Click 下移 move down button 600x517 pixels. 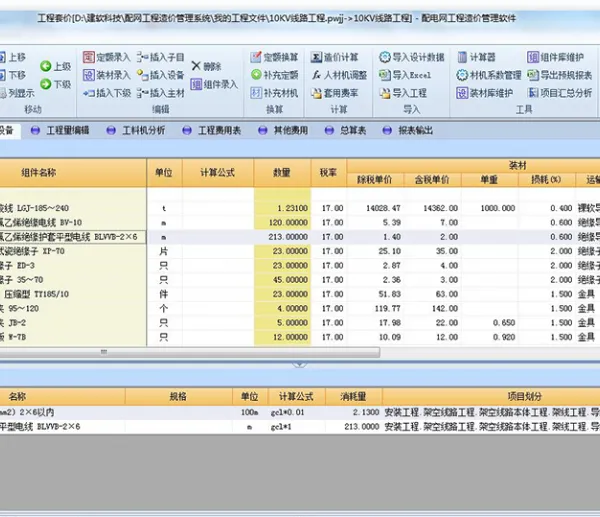click(x=13, y=75)
